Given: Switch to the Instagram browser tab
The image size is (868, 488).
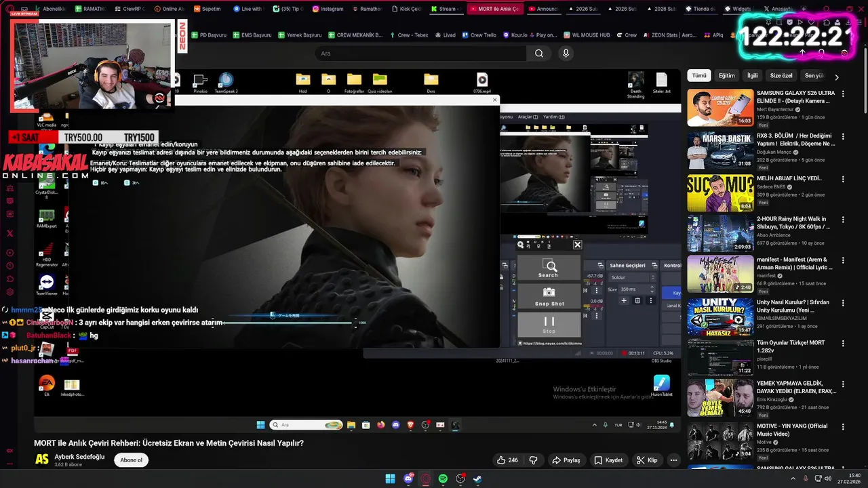Looking at the screenshot, I should pos(328,9).
